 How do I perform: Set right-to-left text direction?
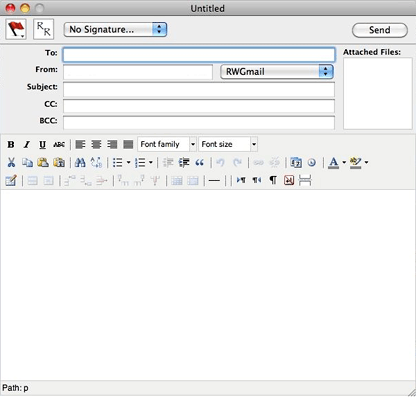(x=257, y=180)
